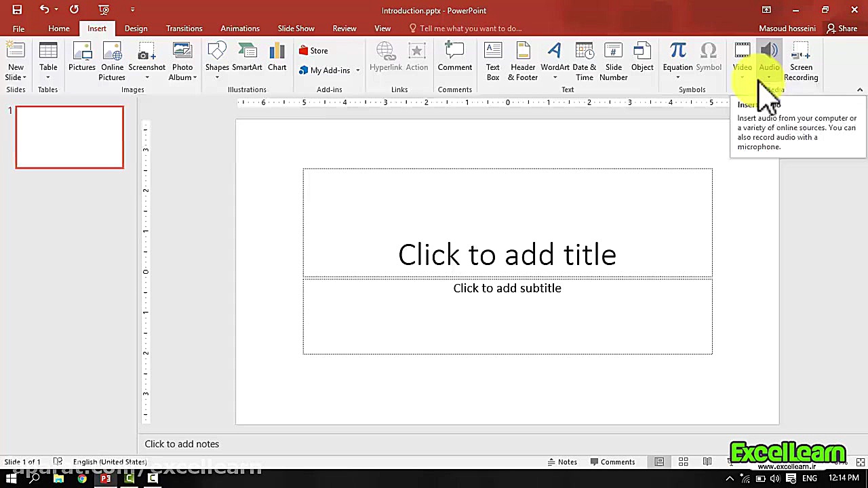Switch to the View tab
This screenshot has width=868, height=488.
[382, 28]
